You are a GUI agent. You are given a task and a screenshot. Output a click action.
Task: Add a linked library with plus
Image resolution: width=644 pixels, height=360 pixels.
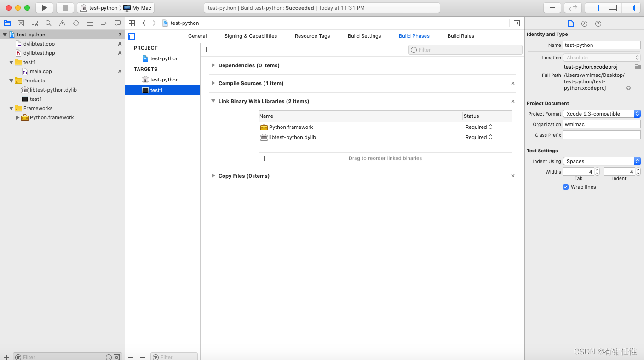264,158
